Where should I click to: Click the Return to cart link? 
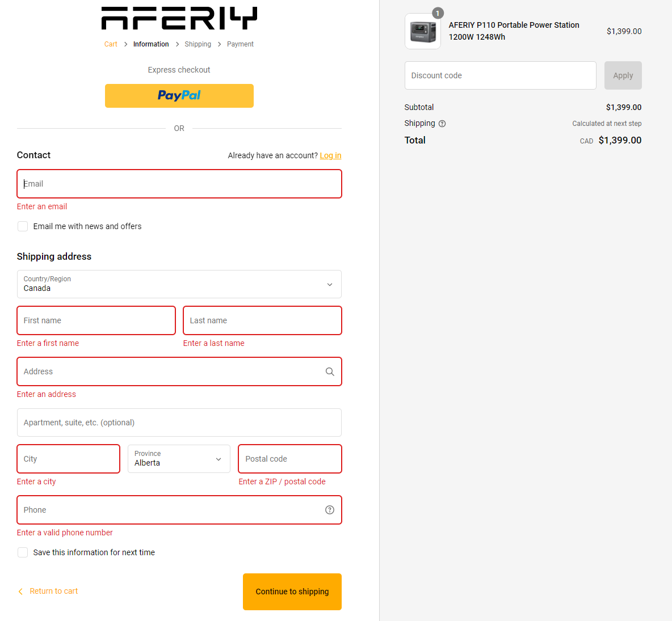(x=53, y=592)
